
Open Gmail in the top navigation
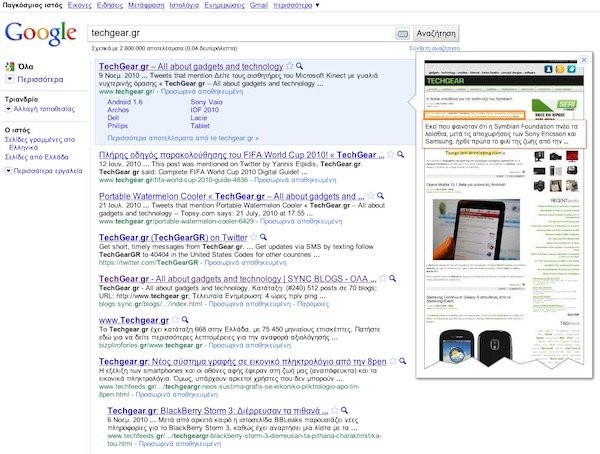pos(259,5)
